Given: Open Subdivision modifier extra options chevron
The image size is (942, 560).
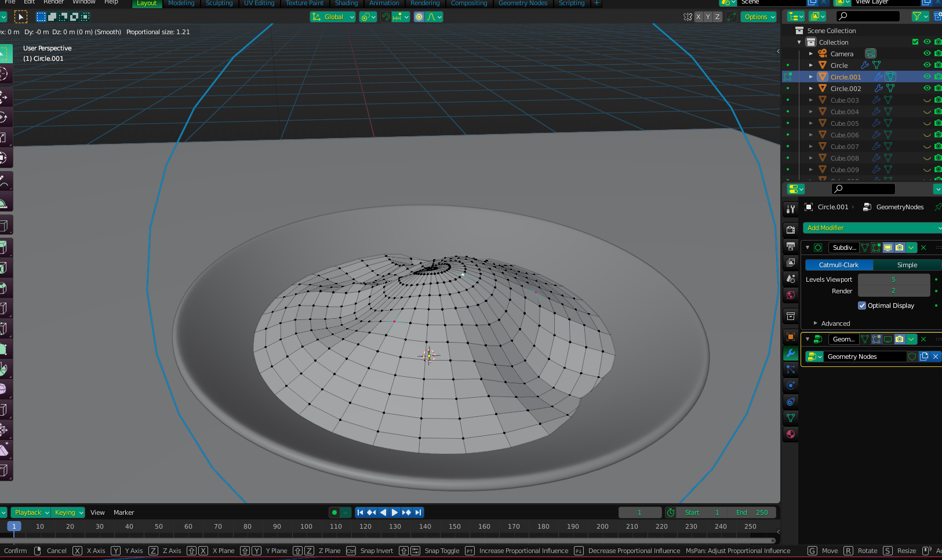Looking at the screenshot, I should click(x=911, y=248).
